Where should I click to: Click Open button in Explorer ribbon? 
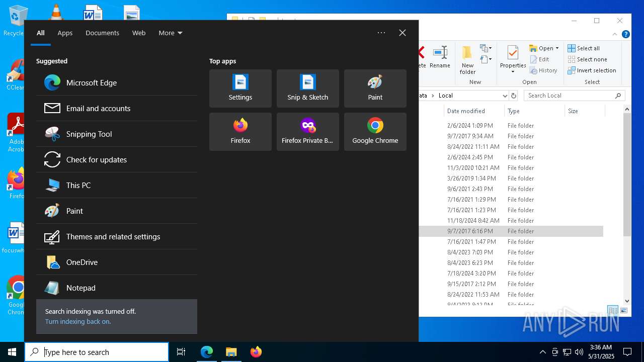pyautogui.click(x=541, y=48)
